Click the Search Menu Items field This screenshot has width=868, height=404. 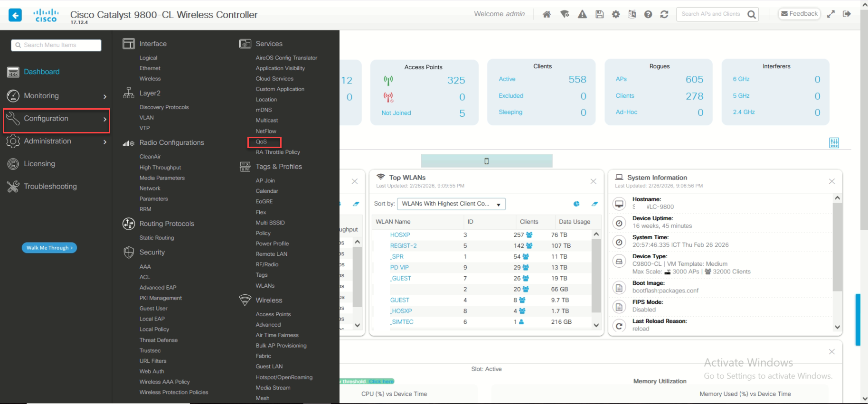(56, 45)
